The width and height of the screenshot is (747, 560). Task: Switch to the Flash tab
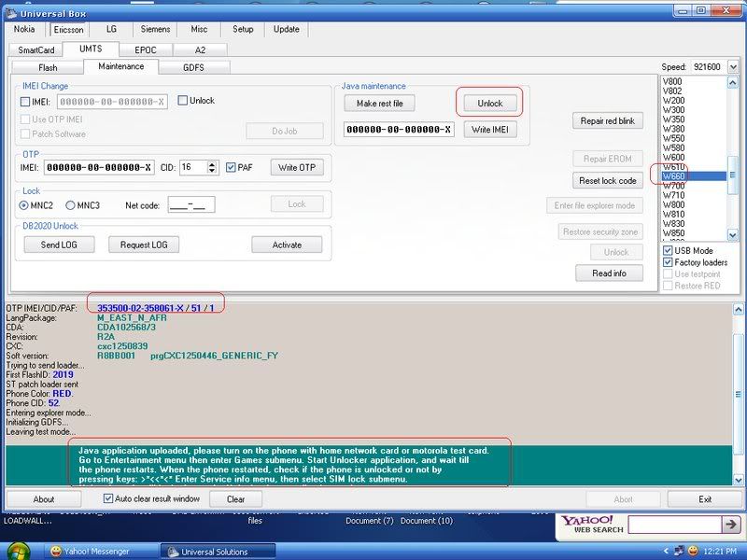click(48, 67)
